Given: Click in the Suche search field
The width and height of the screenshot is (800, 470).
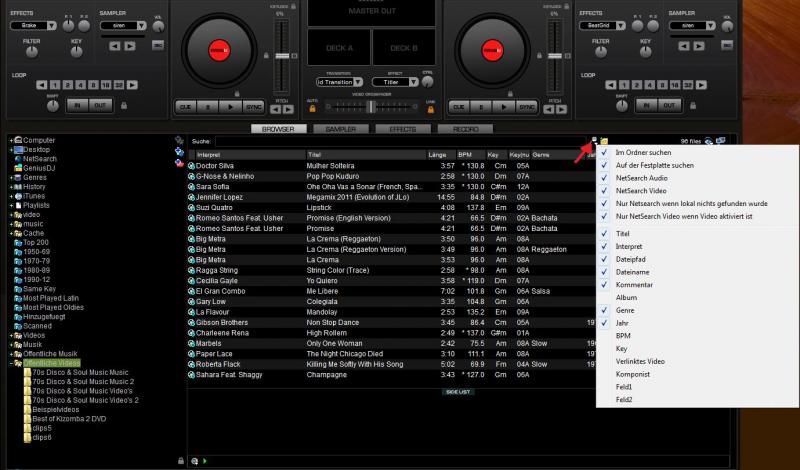Looking at the screenshot, I should [400, 142].
